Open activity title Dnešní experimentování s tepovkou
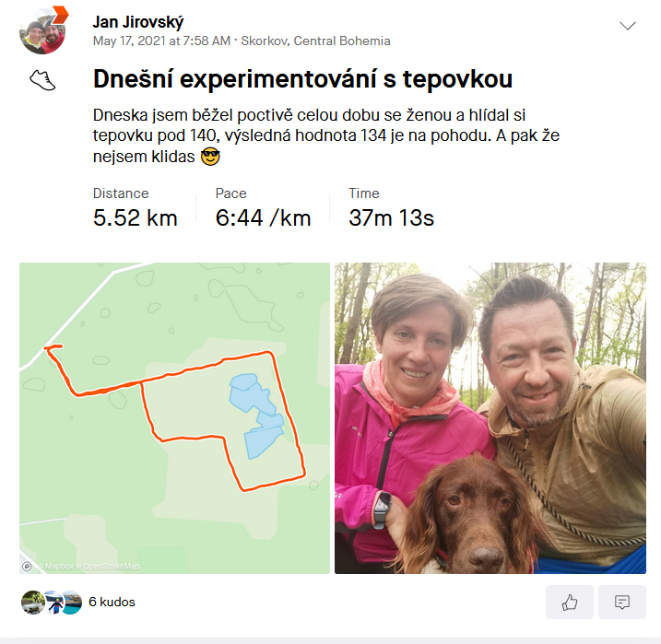661x644 pixels. click(x=302, y=78)
